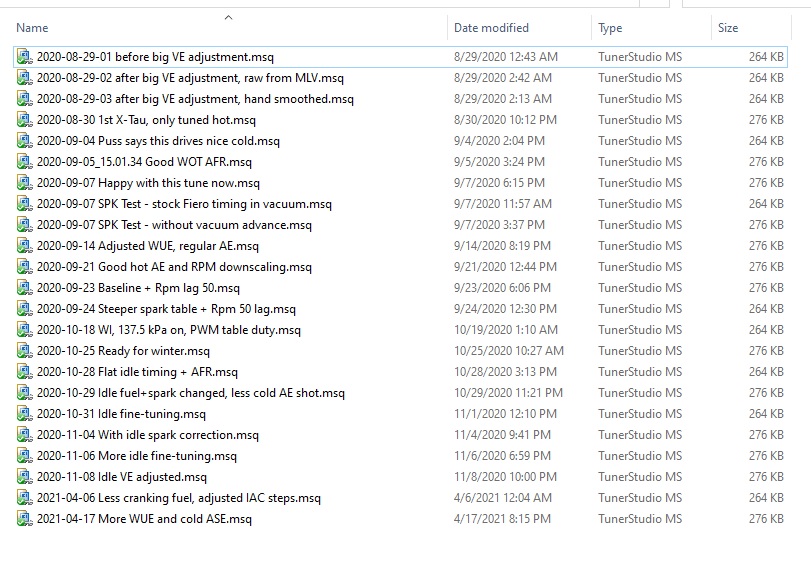The width and height of the screenshot is (811, 561).
Task: Click icon for Idle VE adjusted.msq
Action: pos(24,477)
